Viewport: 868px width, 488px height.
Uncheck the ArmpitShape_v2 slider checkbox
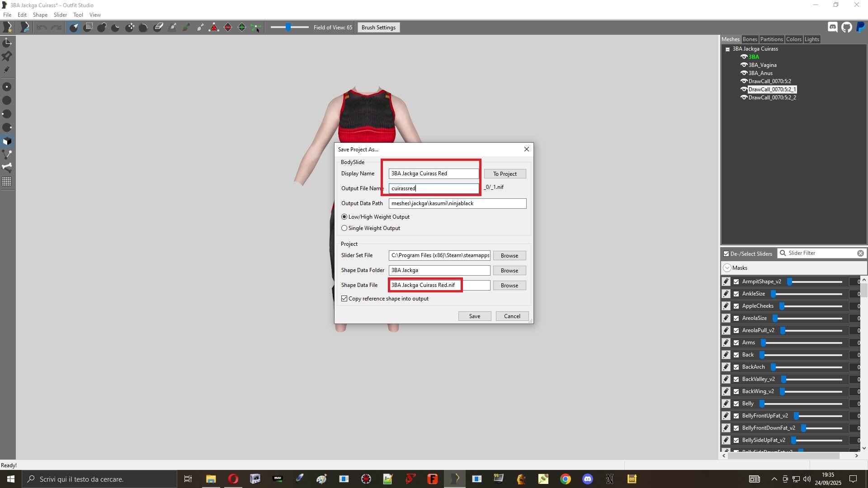click(736, 282)
